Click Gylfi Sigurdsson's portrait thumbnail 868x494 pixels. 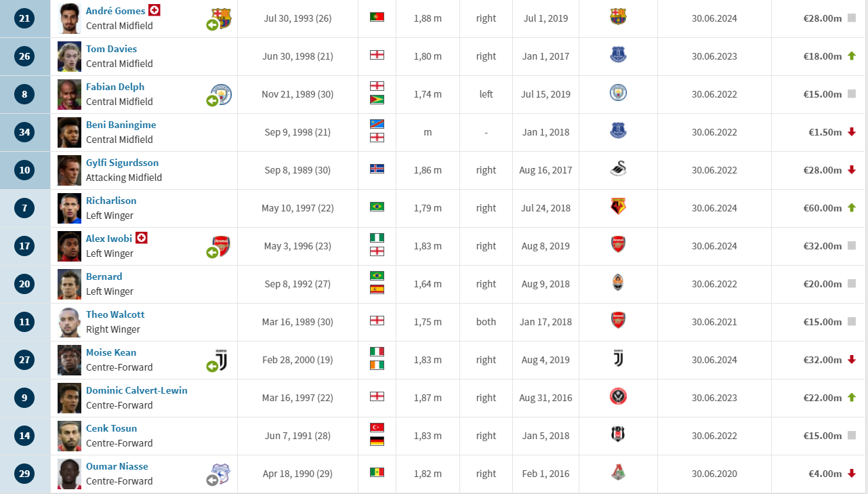pos(70,170)
